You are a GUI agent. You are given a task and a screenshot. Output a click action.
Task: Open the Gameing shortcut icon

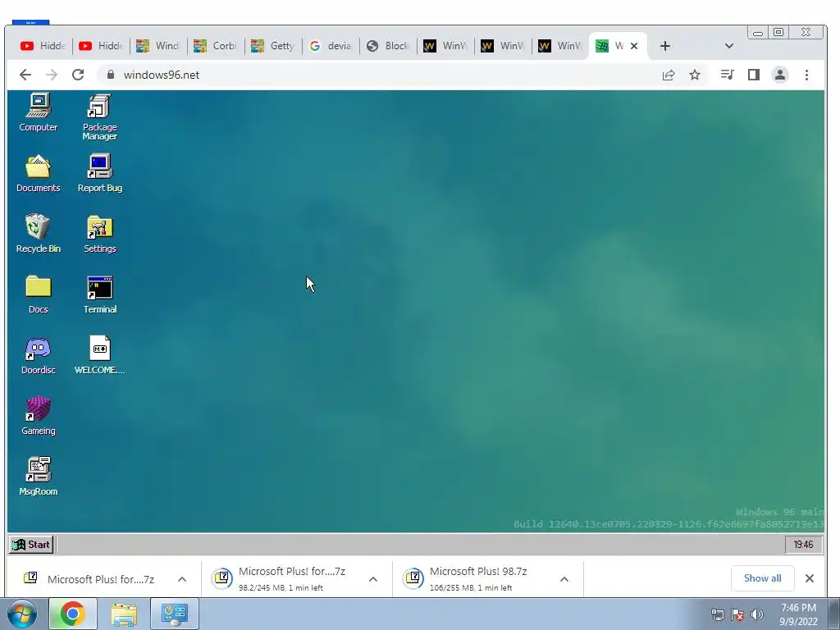tap(38, 416)
